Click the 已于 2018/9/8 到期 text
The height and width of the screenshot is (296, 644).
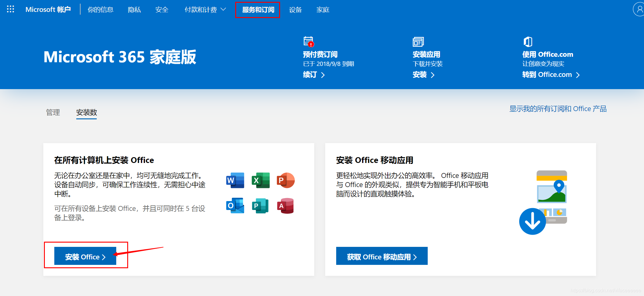(x=329, y=64)
